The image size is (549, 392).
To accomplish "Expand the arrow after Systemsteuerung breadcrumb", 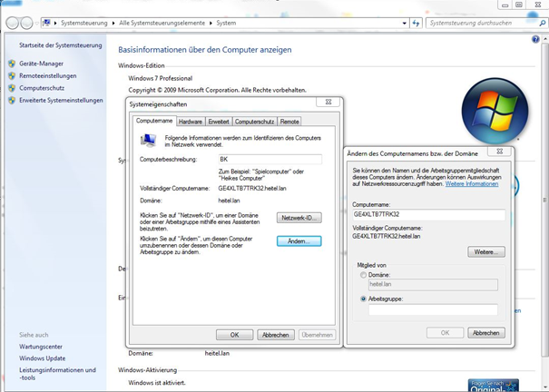I will click(113, 23).
